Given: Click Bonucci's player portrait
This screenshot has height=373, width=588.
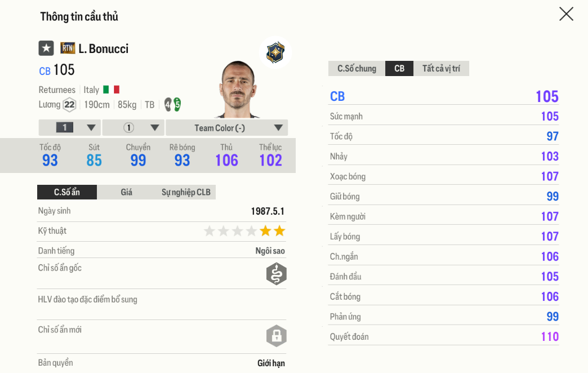Looking at the screenshot, I should 238,89.
